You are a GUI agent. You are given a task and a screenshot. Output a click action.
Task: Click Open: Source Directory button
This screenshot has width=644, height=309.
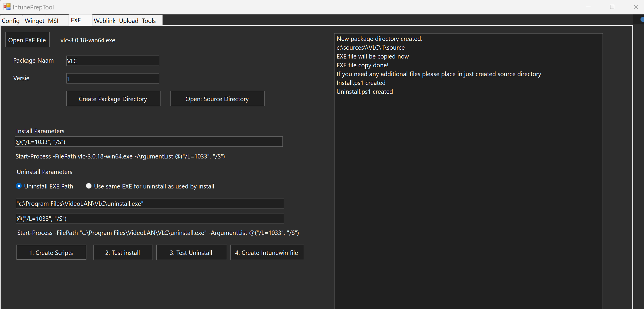[x=217, y=99]
